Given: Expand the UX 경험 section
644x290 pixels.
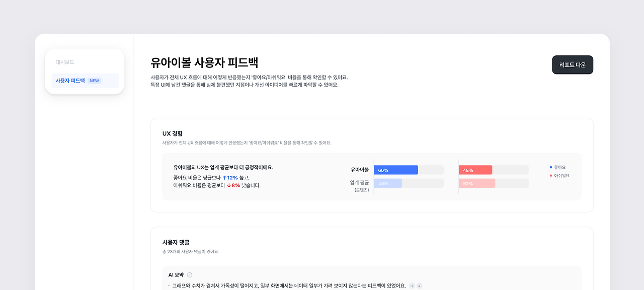Looking at the screenshot, I should pos(171,134).
